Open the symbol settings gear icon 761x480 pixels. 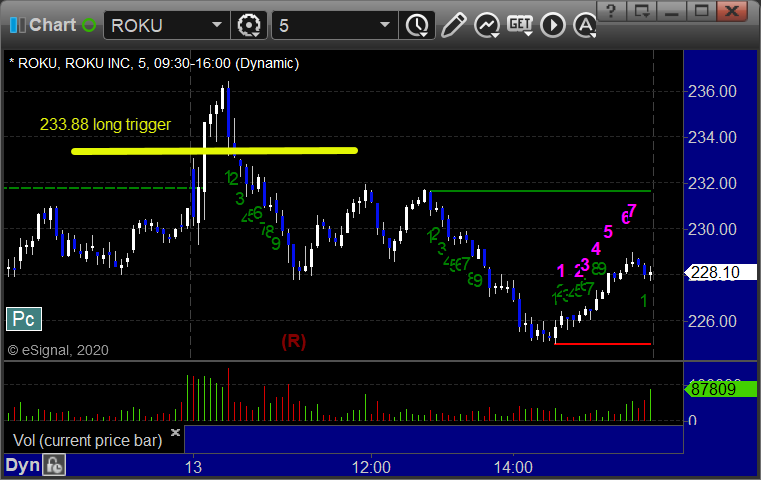coord(248,25)
